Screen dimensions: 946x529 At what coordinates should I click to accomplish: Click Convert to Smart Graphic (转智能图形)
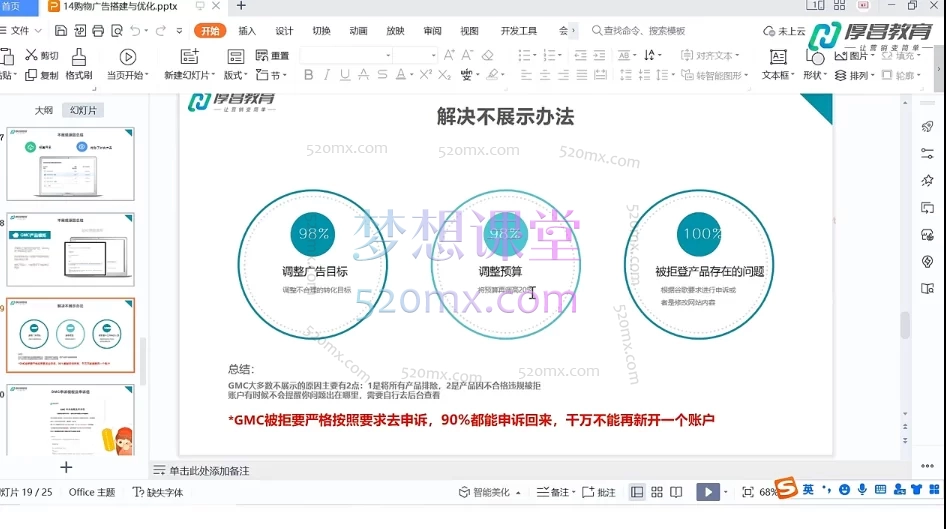pyautogui.click(x=714, y=75)
